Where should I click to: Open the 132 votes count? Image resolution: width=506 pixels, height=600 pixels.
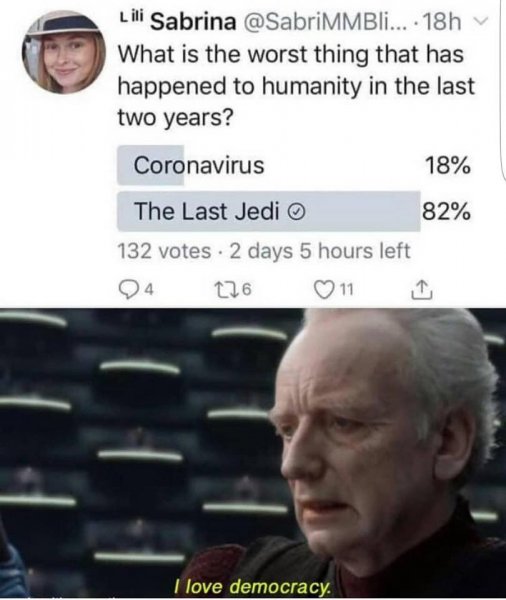pos(164,251)
